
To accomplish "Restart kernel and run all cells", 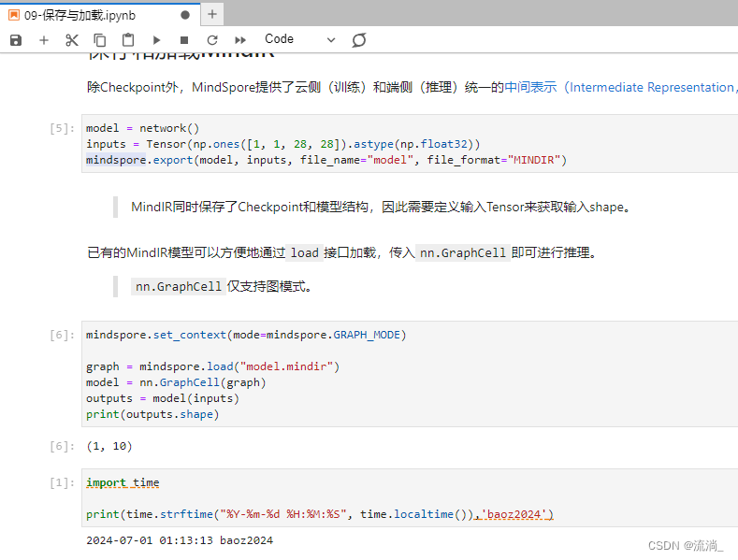I will pos(240,40).
